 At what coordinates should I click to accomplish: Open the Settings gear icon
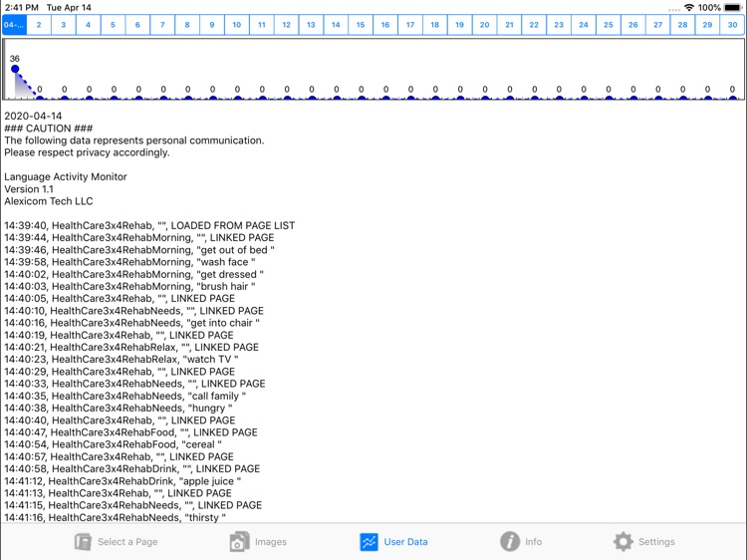(623, 542)
